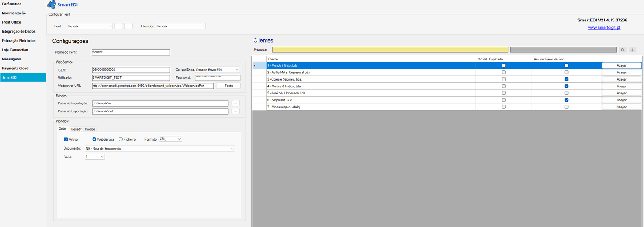Click Apagar for Abílio Mota, Unipessoal Lda

click(x=622, y=72)
